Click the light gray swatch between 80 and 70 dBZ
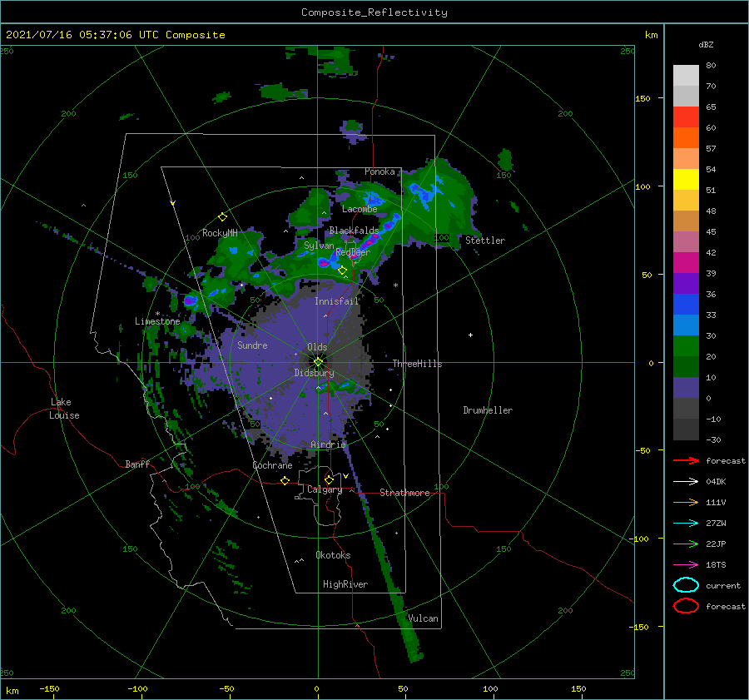This screenshot has height=700, width=749. (x=686, y=76)
